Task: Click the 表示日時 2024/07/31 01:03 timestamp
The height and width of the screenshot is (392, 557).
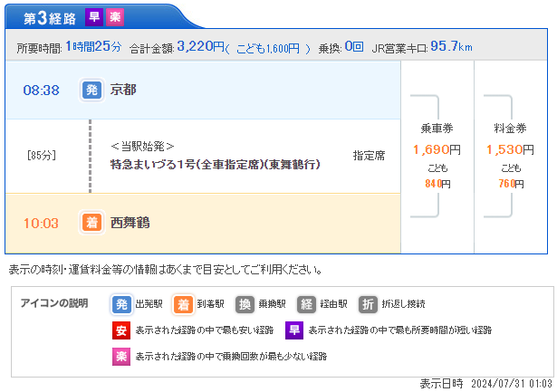Action: (486, 384)
